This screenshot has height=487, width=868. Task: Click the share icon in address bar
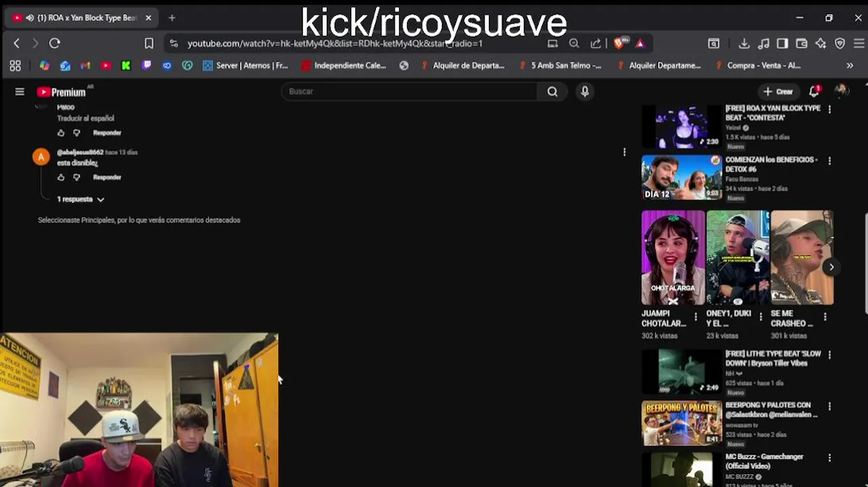596,43
